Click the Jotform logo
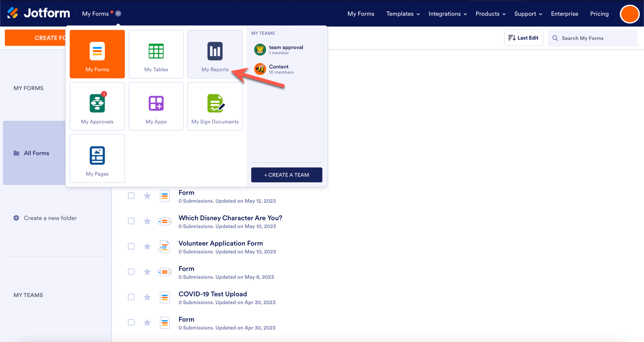 pos(39,13)
